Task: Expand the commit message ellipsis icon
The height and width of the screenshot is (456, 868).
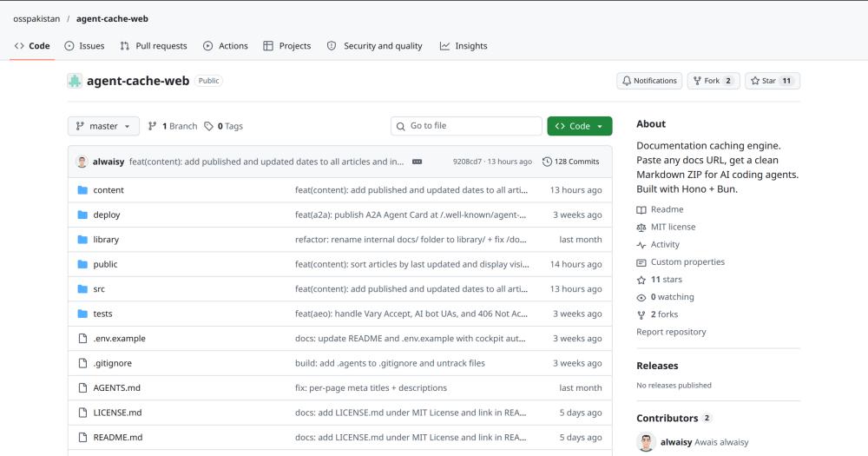Action: click(417, 162)
